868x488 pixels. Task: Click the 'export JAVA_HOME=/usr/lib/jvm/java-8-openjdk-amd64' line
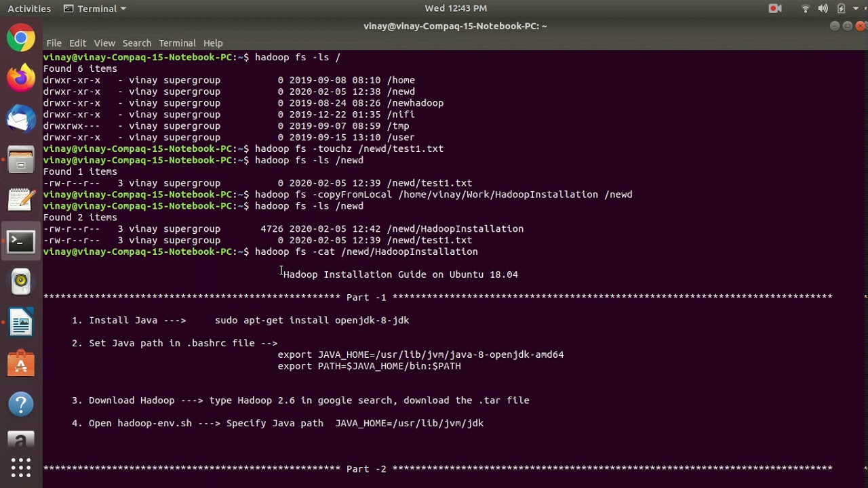point(420,354)
